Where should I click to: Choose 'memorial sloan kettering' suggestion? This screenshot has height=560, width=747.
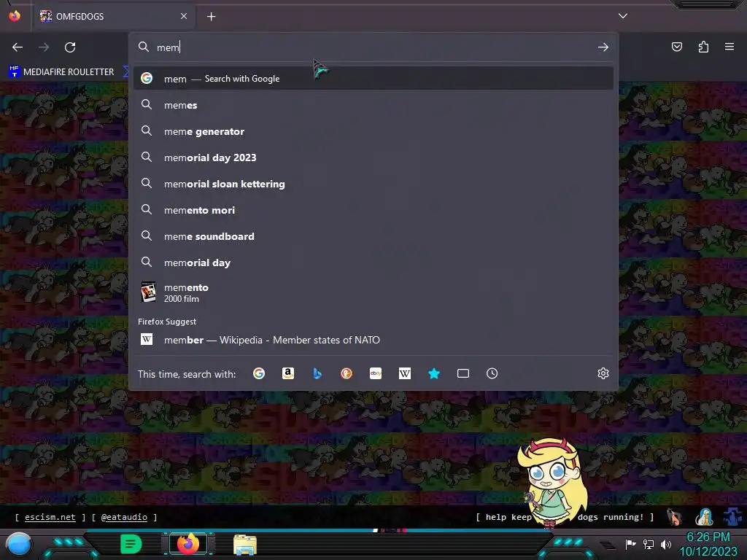click(x=373, y=183)
